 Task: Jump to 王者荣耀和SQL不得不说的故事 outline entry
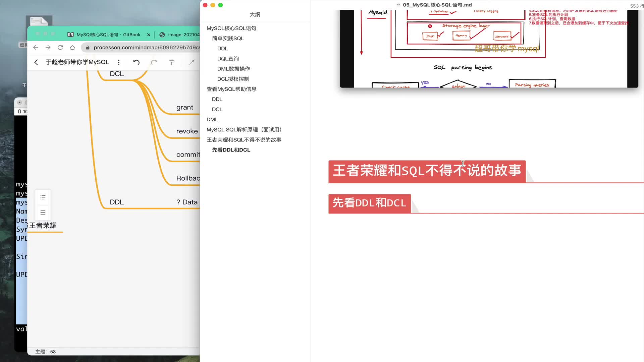tap(244, 140)
